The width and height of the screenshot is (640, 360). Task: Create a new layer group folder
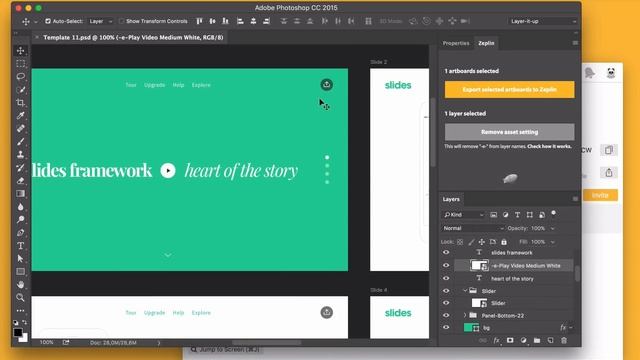(537, 340)
